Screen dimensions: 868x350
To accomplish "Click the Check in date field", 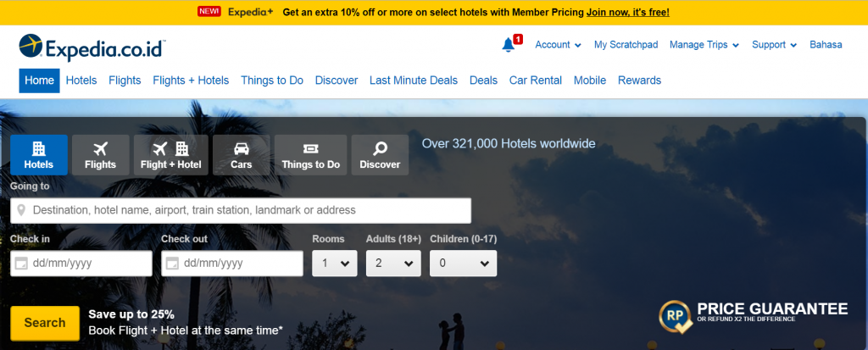I will pos(81,263).
